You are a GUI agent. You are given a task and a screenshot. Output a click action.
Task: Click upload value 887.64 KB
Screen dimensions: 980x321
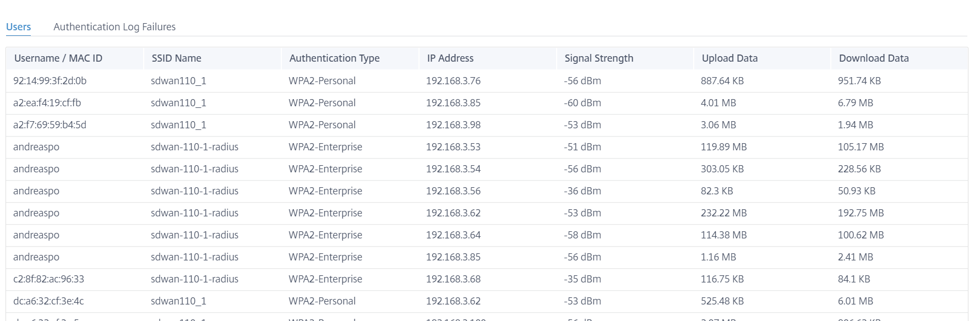tap(722, 81)
